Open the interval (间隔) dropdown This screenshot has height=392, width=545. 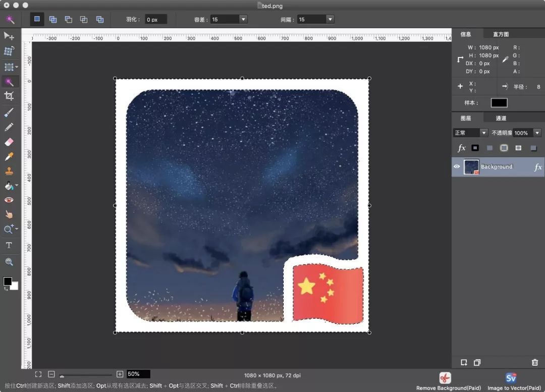(330, 20)
